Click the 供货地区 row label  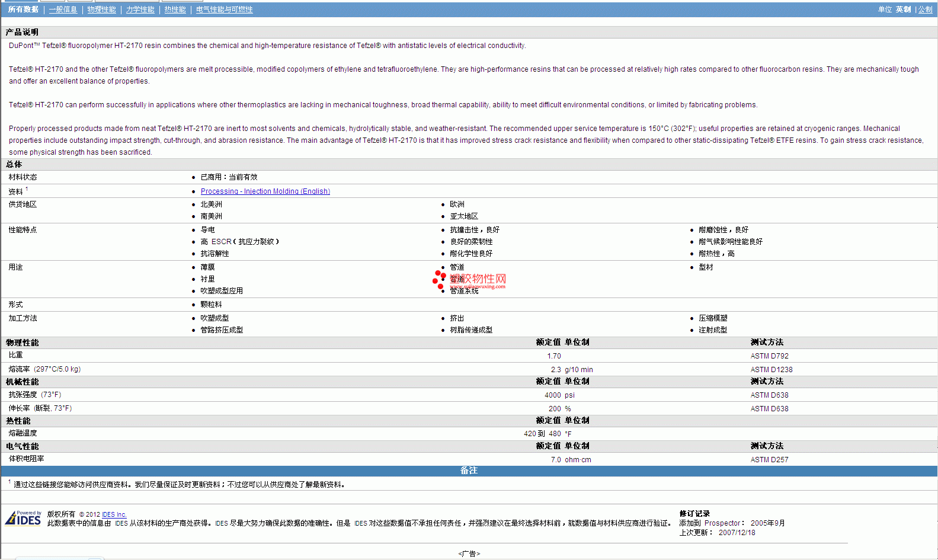click(23, 204)
